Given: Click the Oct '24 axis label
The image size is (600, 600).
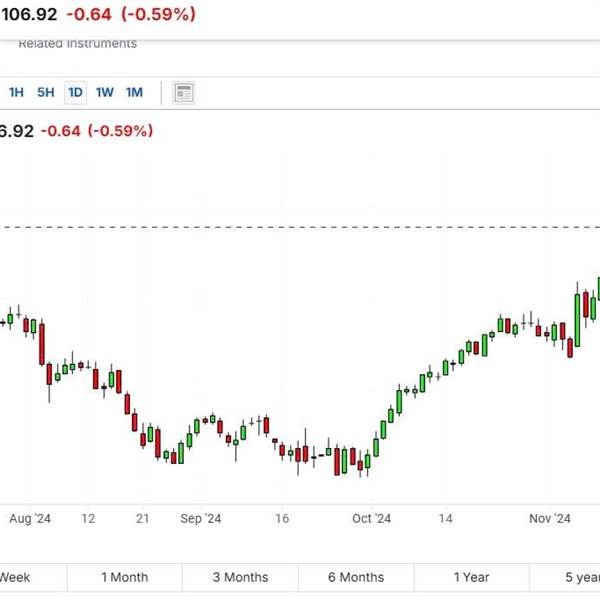Looking at the screenshot, I should 371,518.
